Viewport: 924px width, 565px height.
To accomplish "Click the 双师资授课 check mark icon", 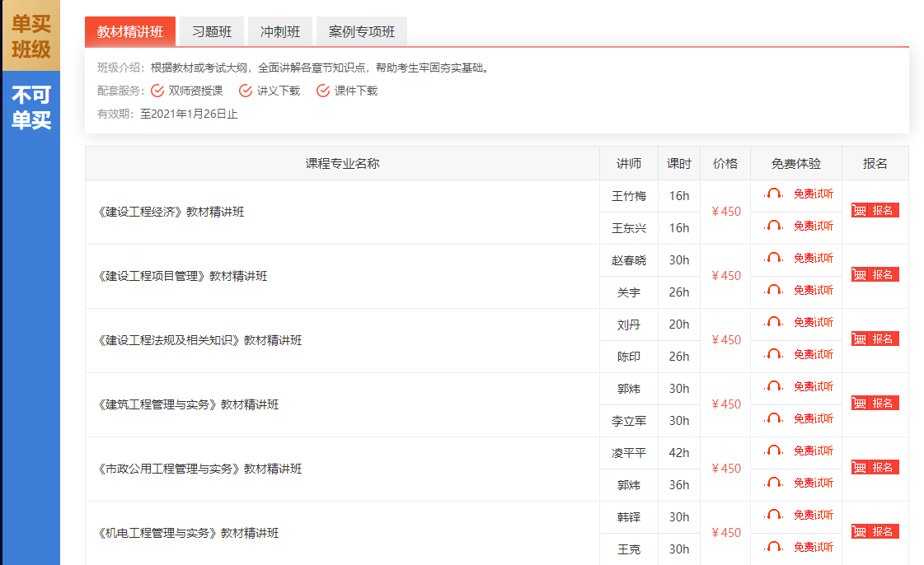I will coord(157,91).
